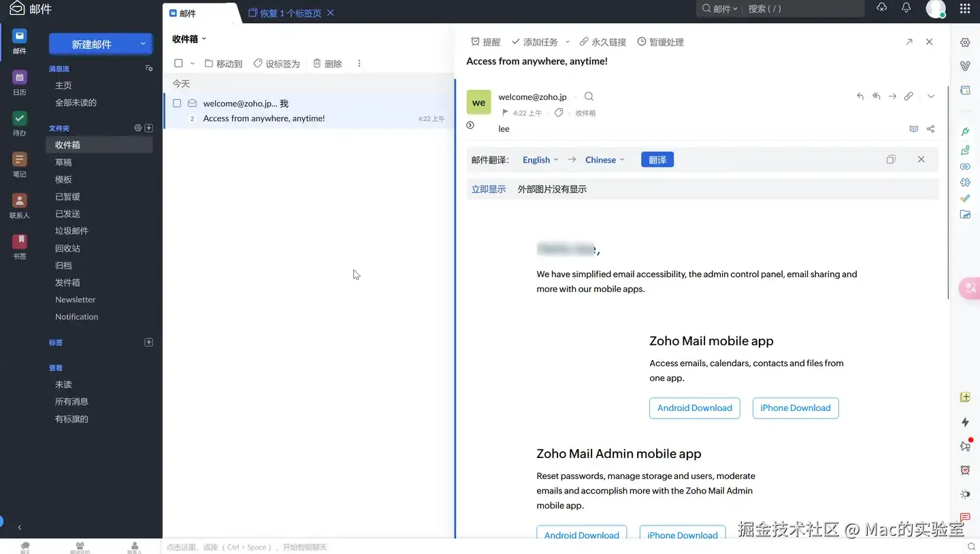Click 删除 in the inbox toolbar
The height and width of the screenshot is (554, 980).
327,63
